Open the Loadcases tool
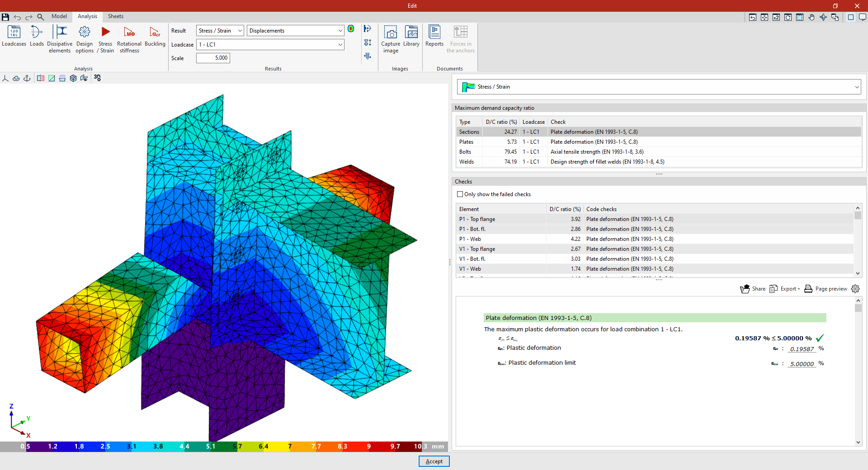868x470 pixels. [14, 36]
